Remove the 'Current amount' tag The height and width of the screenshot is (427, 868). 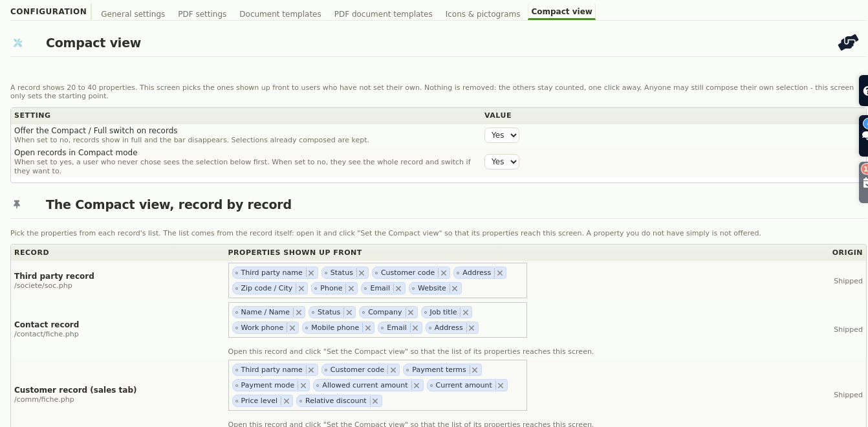501,386
